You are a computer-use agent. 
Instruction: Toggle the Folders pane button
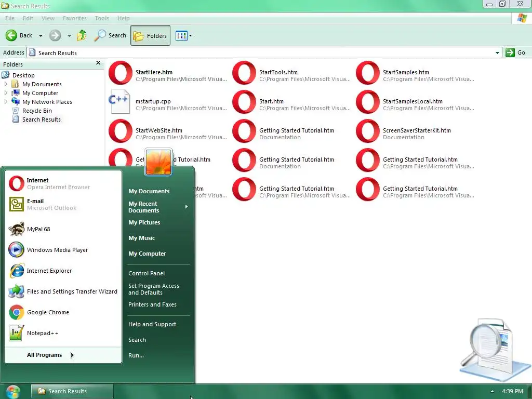coord(150,35)
